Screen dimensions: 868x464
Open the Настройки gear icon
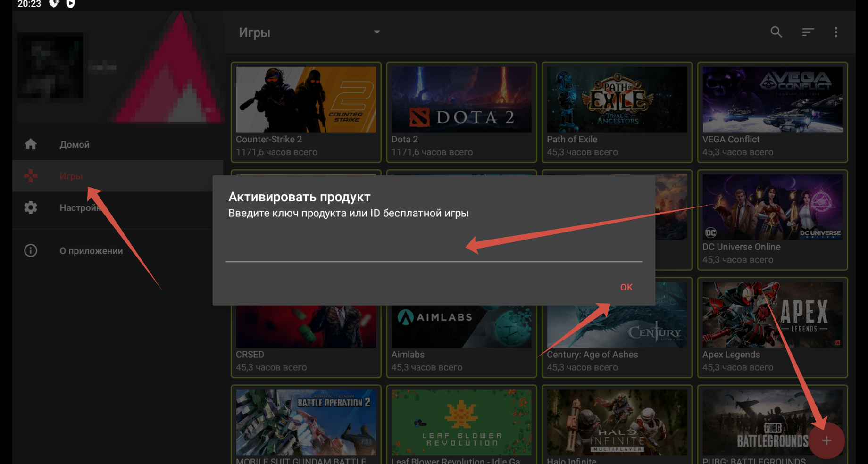(x=31, y=207)
